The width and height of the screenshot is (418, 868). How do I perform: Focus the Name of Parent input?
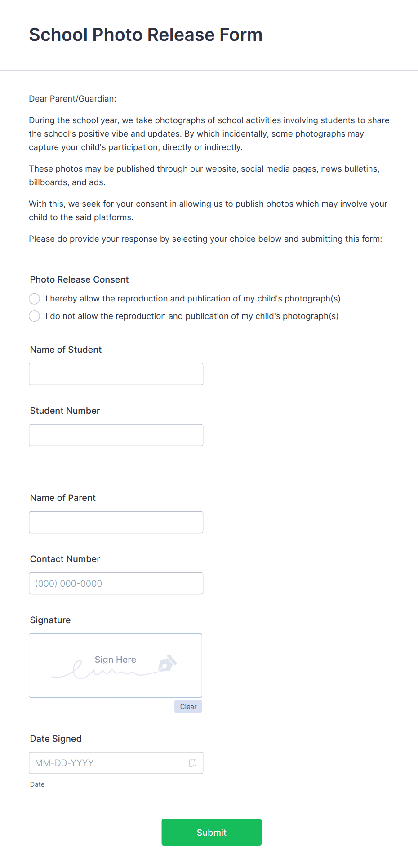116,522
